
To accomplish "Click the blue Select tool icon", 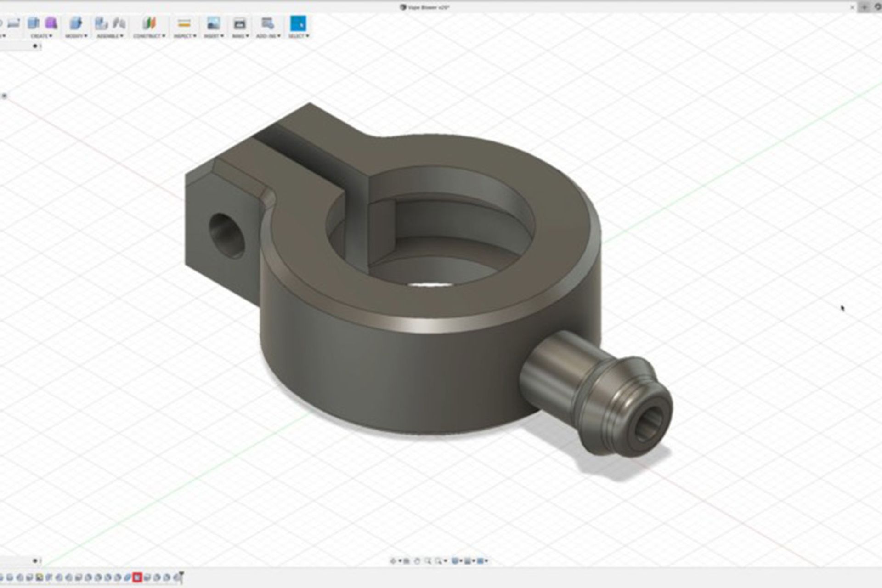I will 298,23.
